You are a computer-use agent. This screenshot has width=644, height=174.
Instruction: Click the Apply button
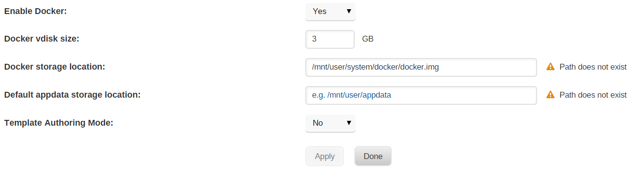pos(325,156)
